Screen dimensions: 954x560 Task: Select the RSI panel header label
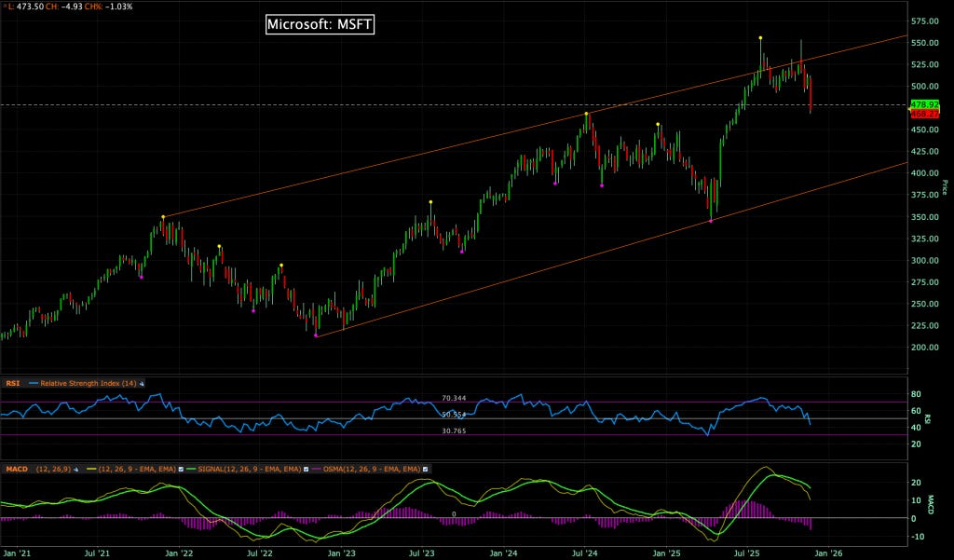point(13,382)
